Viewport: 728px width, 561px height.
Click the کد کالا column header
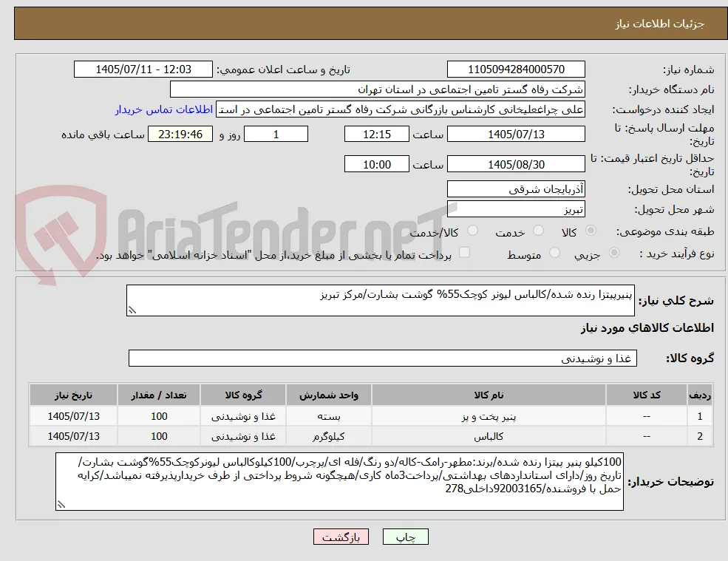[646, 395]
